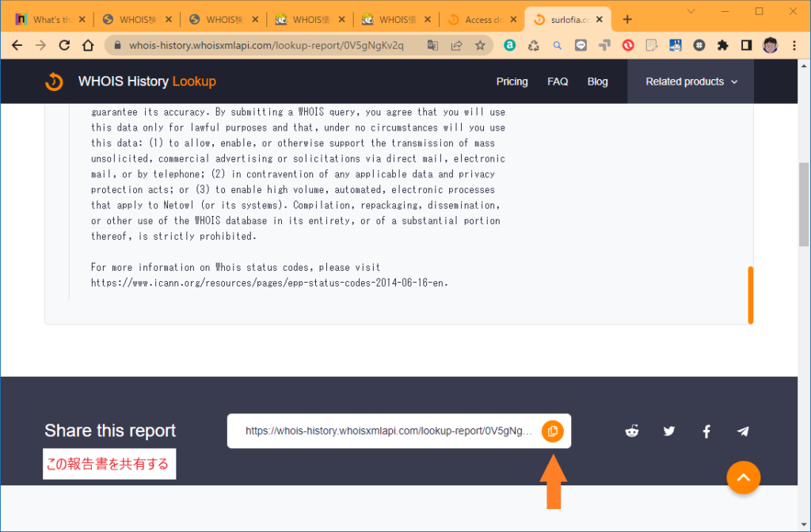
Task: Share the report via Telegram
Action: (743, 431)
